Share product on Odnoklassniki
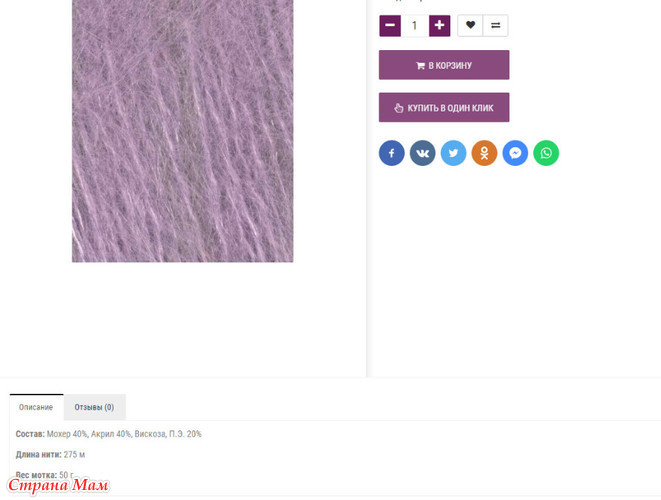The width and height of the screenshot is (661, 500). [x=484, y=153]
